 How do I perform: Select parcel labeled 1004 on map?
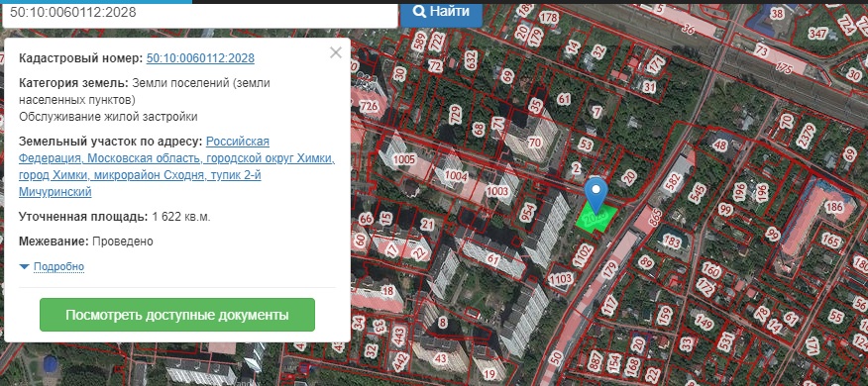tap(456, 176)
